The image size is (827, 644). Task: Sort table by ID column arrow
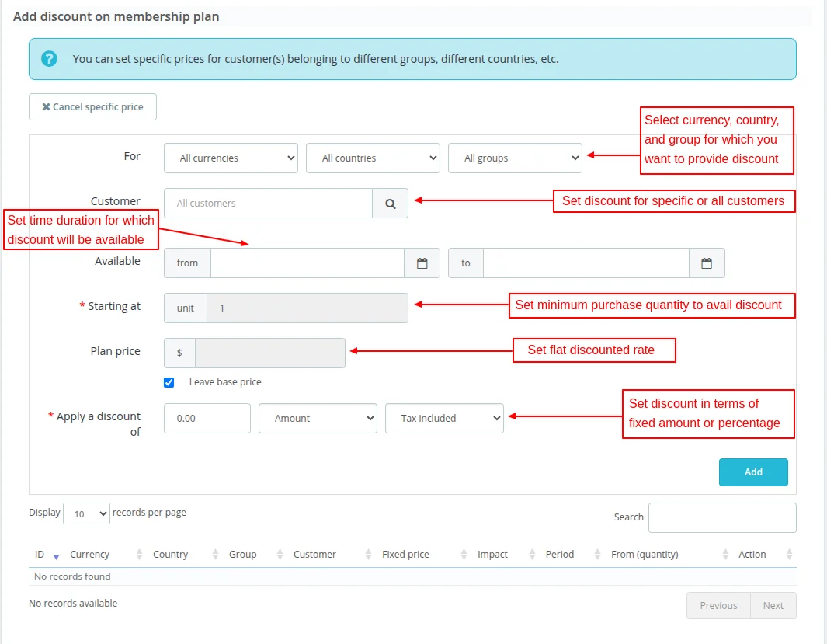click(x=56, y=555)
